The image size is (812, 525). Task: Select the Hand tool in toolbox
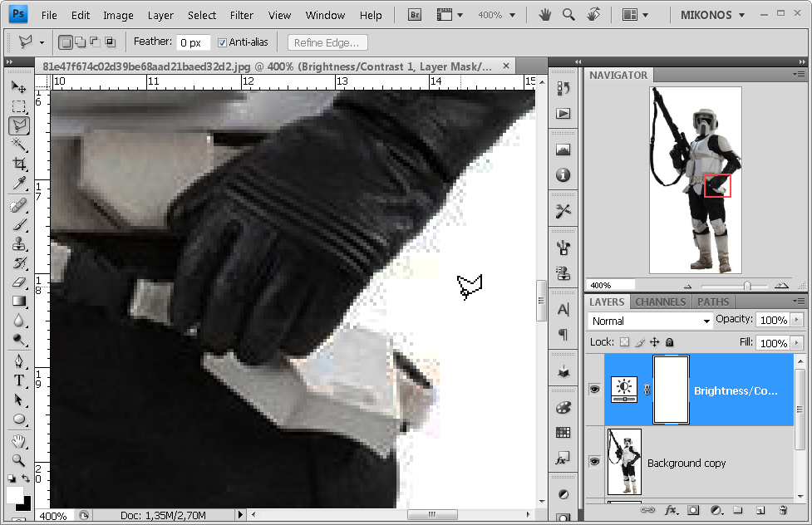pyautogui.click(x=18, y=441)
